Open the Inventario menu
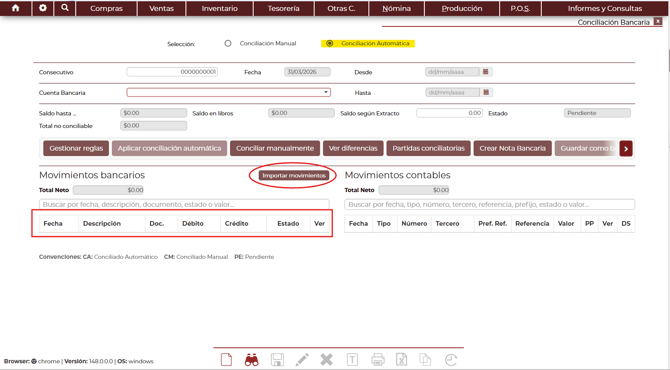This screenshot has width=670, height=370. (x=220, y=8)
